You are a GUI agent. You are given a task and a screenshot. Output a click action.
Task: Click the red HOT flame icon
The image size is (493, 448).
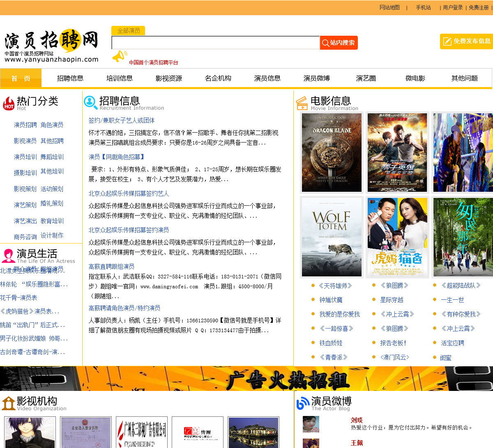[9, 103]
